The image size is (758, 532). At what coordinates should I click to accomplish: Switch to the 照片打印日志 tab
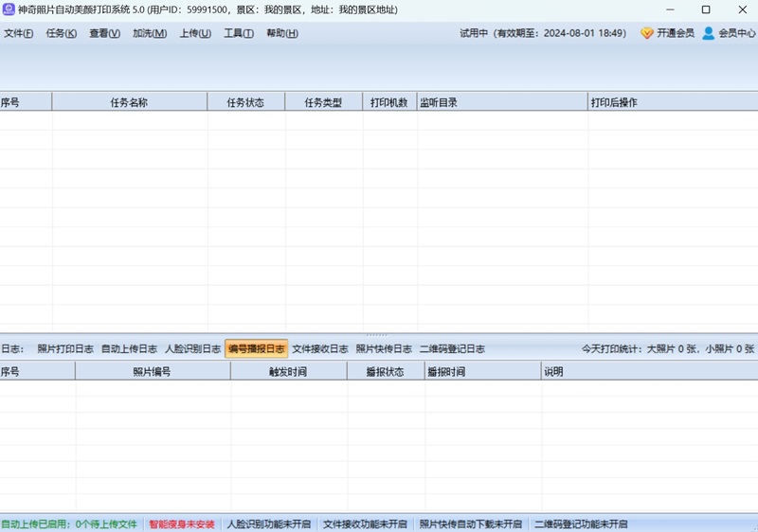(65, 348)
